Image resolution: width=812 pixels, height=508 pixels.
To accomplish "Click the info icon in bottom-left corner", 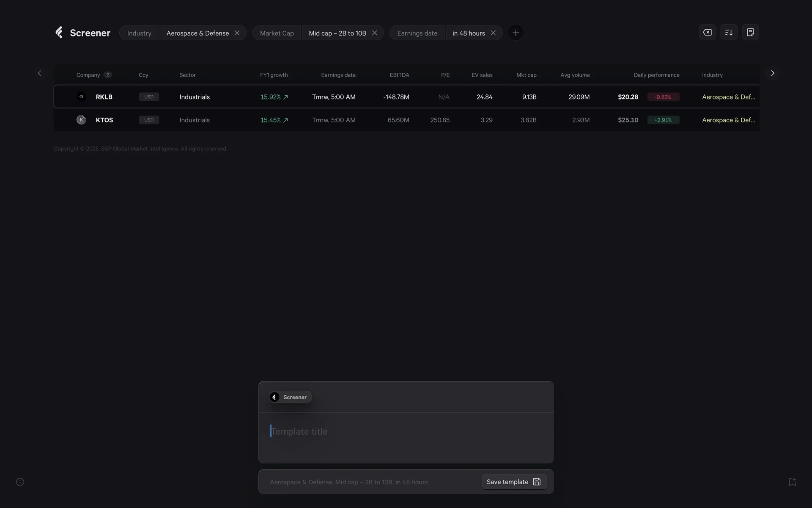I will (19, 482).
